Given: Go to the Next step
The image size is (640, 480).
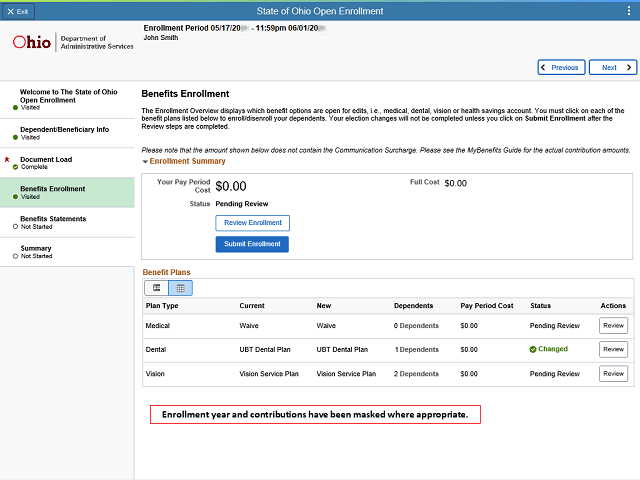Looking at the screenshot, I should point(613,67).
